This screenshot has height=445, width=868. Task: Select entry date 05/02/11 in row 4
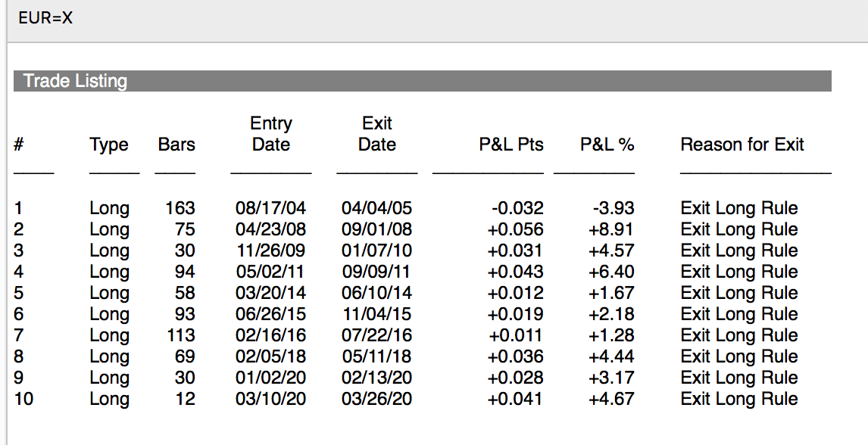coord(270,272)
